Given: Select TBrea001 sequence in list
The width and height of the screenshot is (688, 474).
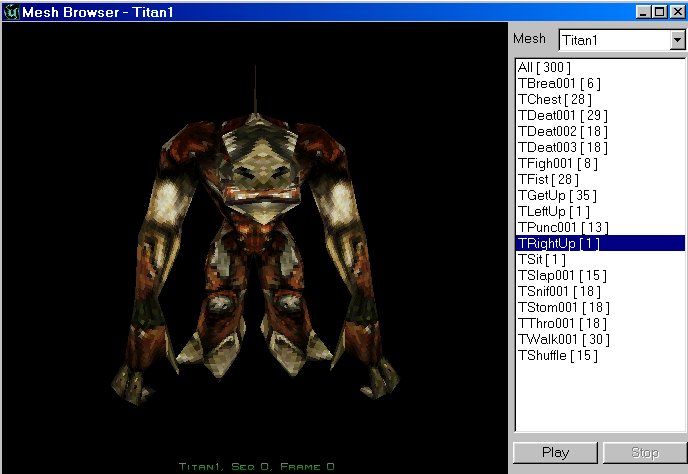Looking at the screenshot, I should click(x=559, y=83).
